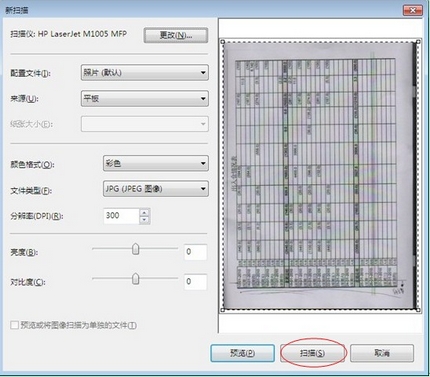430x377 pixels.
Task: Open the 颜色格式 color format dropdown
Action: click(x=156, y=163)
